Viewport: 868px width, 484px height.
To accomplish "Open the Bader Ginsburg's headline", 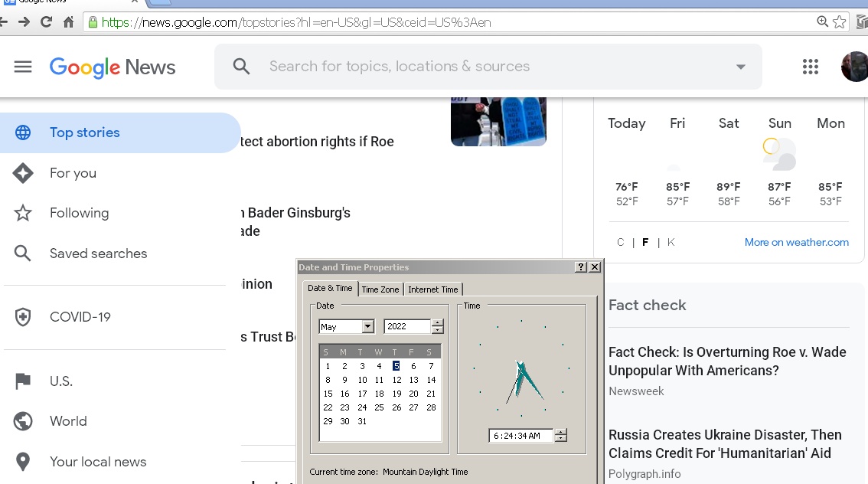I will 296,221.
